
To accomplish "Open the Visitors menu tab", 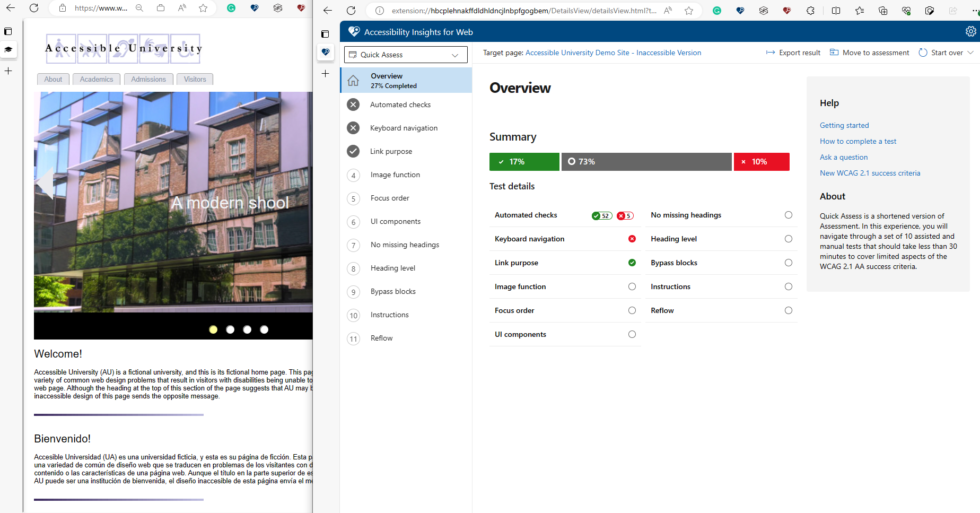I will point(195,79).
